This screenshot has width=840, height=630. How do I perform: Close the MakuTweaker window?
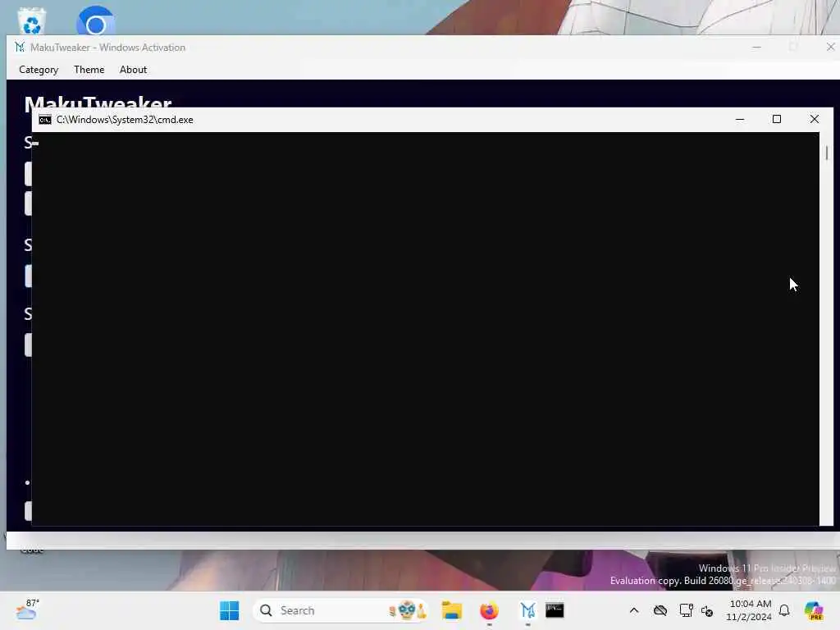830,47
